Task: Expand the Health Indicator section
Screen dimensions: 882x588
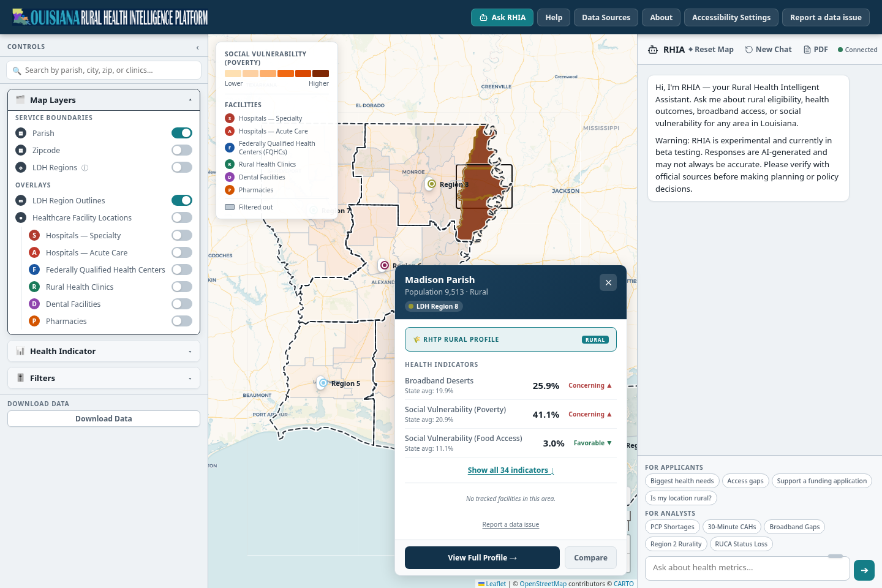Action: (x=104, y=351)
